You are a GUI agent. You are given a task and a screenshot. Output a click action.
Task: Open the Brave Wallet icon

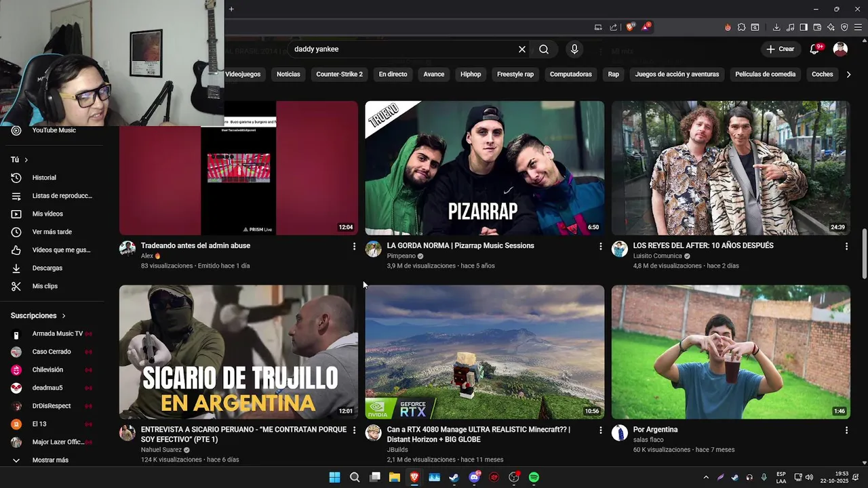pos(817,27)
